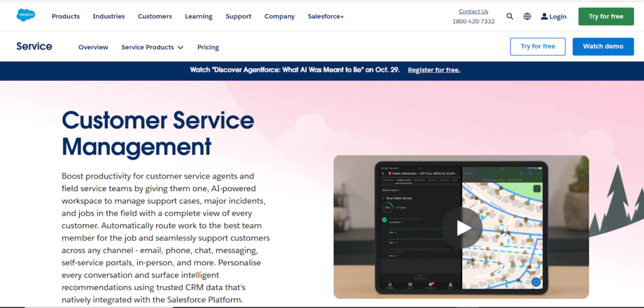Viewport: 644px width, 308px height.
Task: Click the Customer Service Management heading
Action: (x=158, y=133)
